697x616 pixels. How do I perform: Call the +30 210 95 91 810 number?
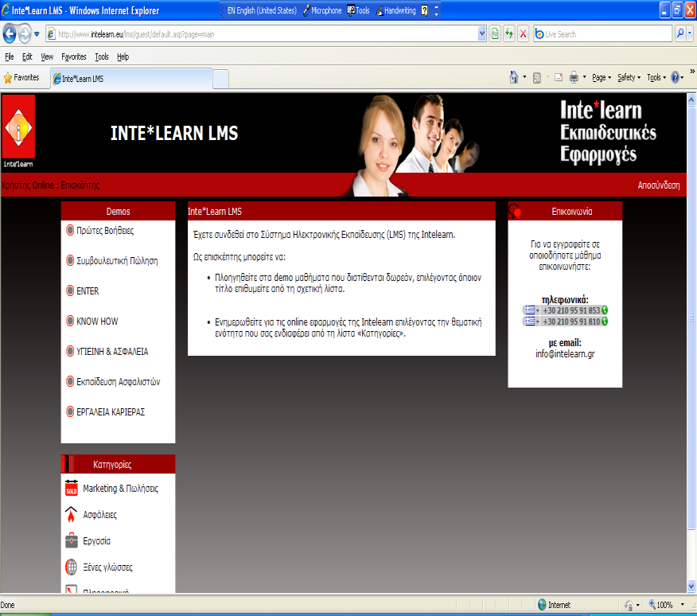click(571, 321)
